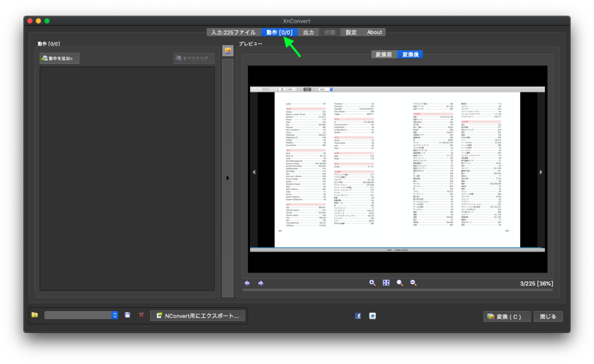Click the すべてクリア button
594x364 pixels.
[x=194, y=58]
